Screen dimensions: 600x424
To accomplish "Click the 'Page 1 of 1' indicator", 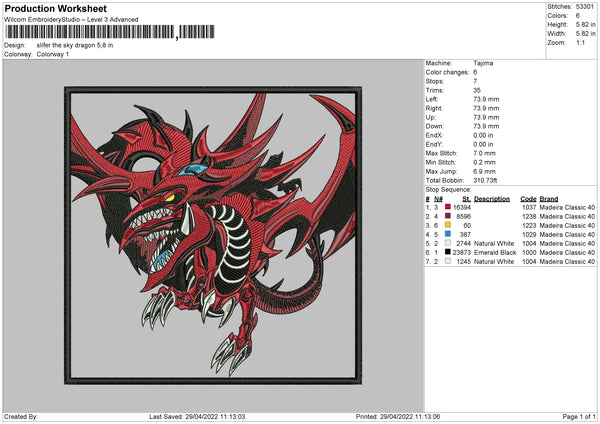I will 579,416.
